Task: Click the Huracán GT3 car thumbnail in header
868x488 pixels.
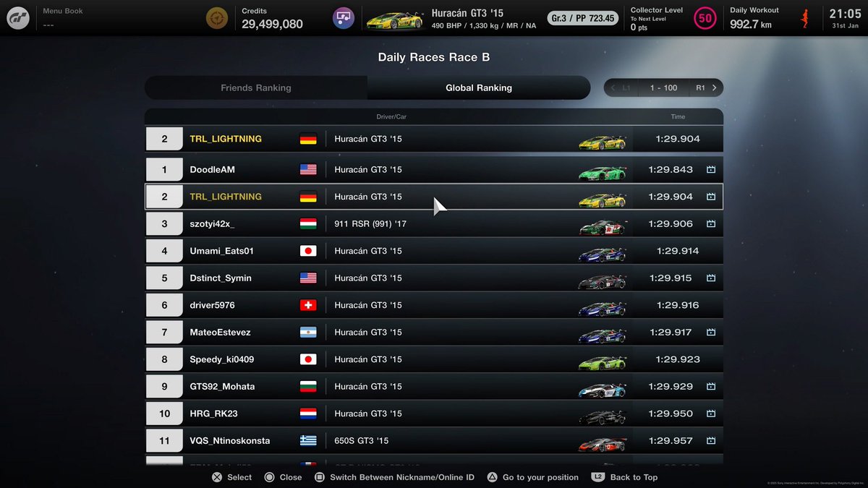Action: click(395, 20)
